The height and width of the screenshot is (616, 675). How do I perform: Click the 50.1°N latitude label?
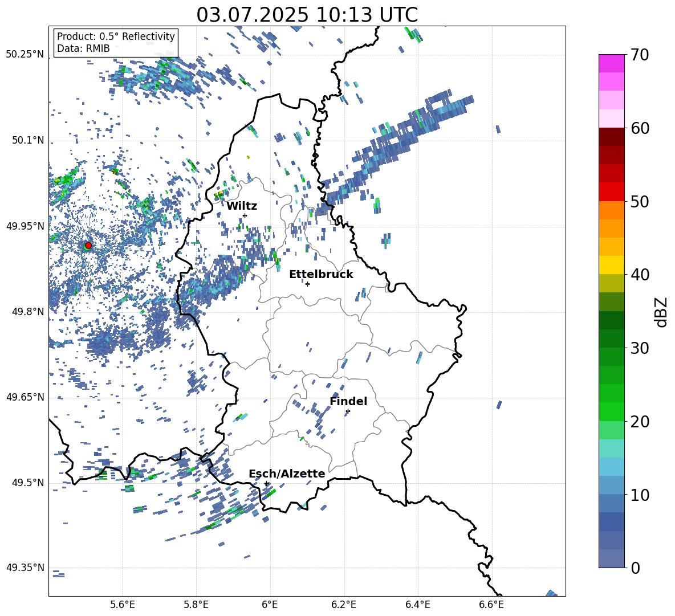pyautogui.click(x=28, y=140)
